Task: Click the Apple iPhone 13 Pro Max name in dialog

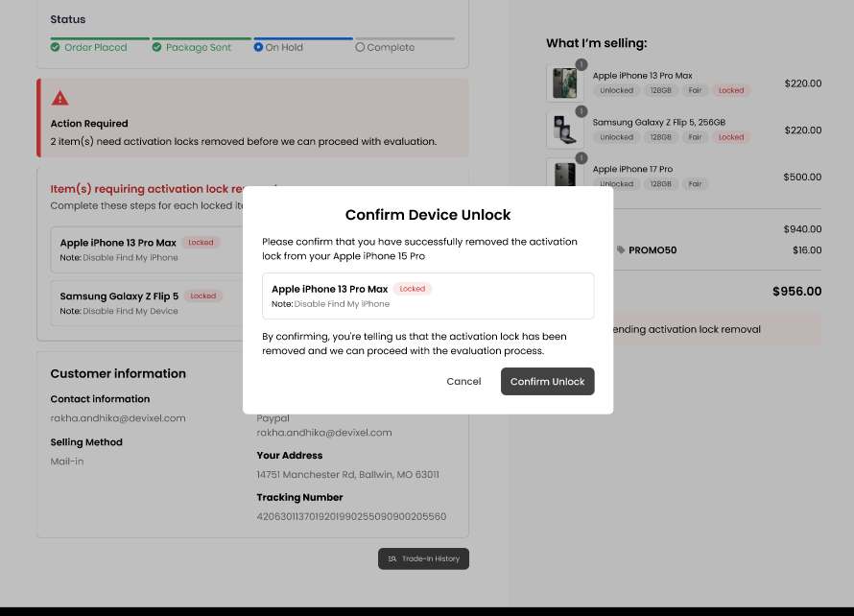Action: point(329,289)
